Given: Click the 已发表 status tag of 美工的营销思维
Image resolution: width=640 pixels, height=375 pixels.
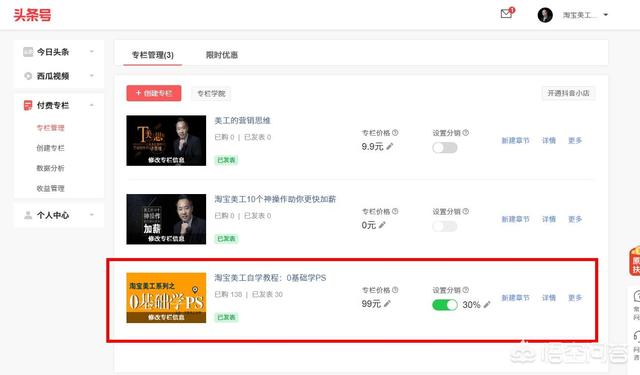Looking at the screenshot, I should coord(226,160).
